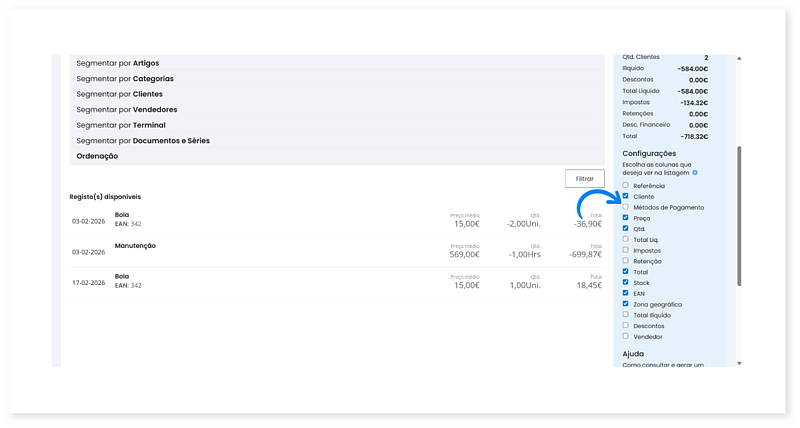Expand Segmentar por Vendedores panel
The height and width of the screenshot is (428, 800).
pyautogui.click(x=127, y=109)
